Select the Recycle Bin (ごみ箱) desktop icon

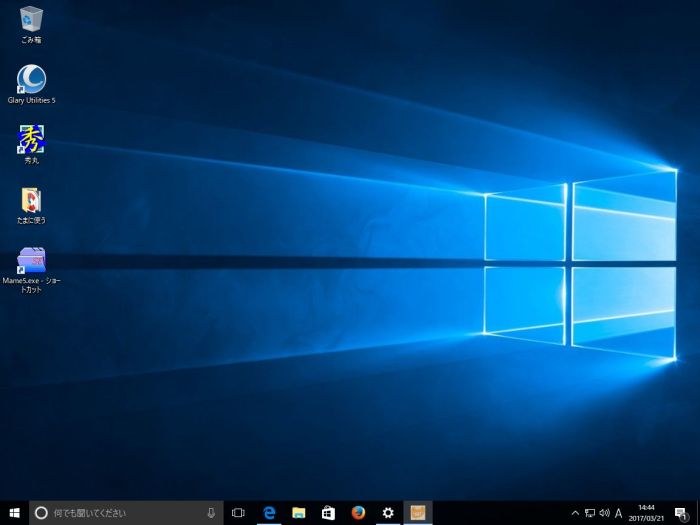coord(31,19)
